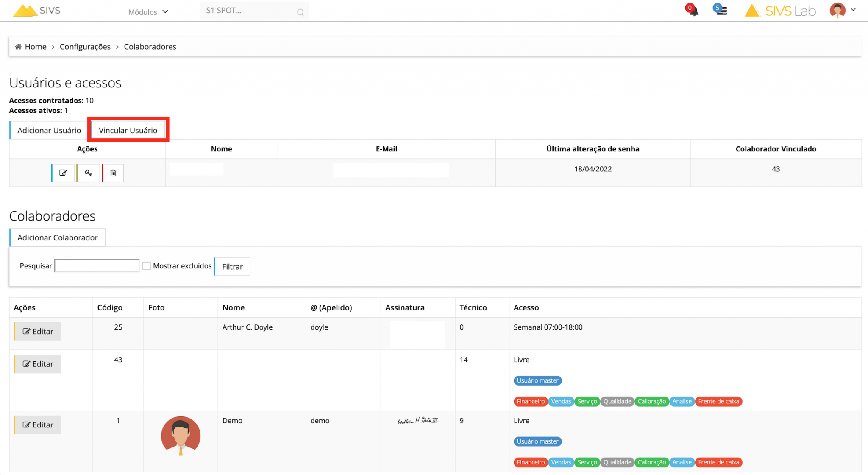Click the red Financeiro tag in Demo row
The height and width of the screenshot is (475, 868).
(x=530, y=462)
